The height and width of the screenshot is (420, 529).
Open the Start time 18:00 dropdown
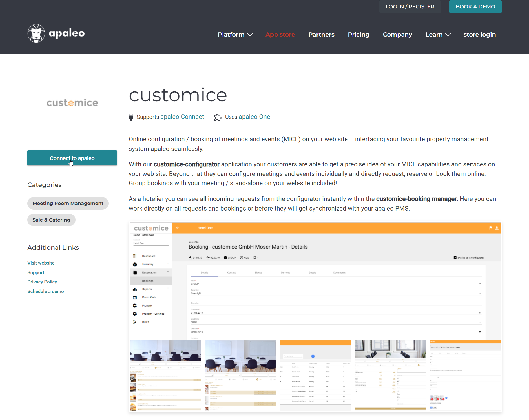(x=336, y=322)
